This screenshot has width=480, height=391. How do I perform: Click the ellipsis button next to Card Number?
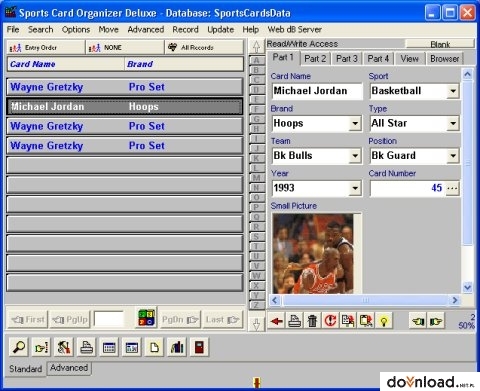tap(452, 188)
